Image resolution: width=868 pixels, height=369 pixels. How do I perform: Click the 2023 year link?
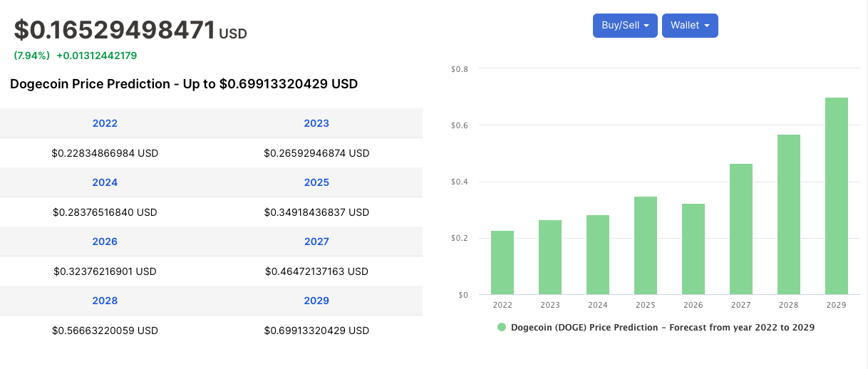coord(316,123)
